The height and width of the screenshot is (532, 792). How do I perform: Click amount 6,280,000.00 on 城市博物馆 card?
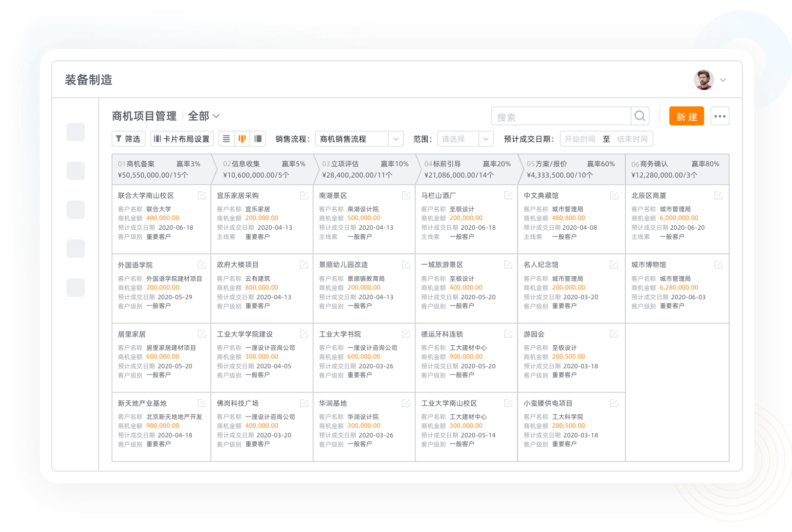[x=679, y=287]
